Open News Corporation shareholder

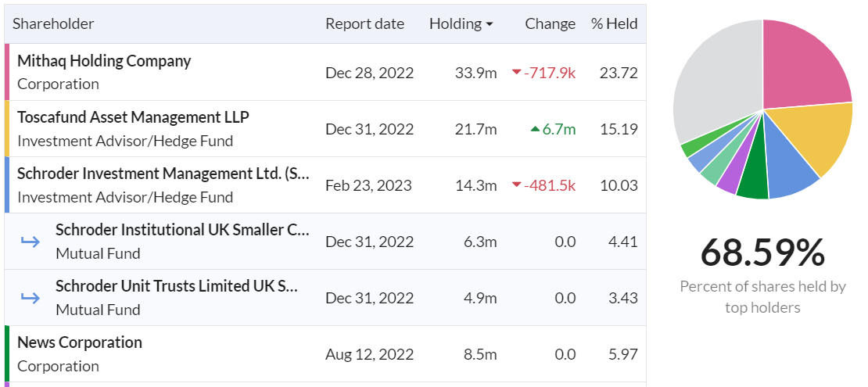click(x=80, y=342)
